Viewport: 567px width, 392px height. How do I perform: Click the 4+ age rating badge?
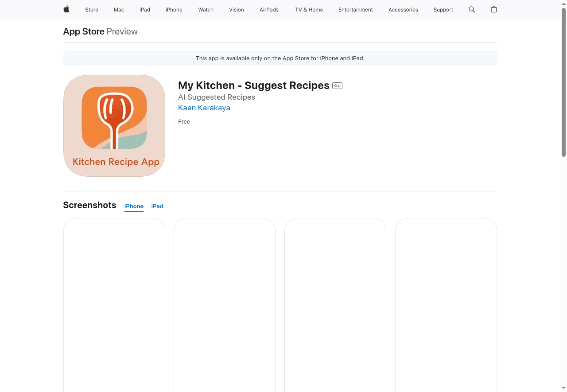point(337,85)
